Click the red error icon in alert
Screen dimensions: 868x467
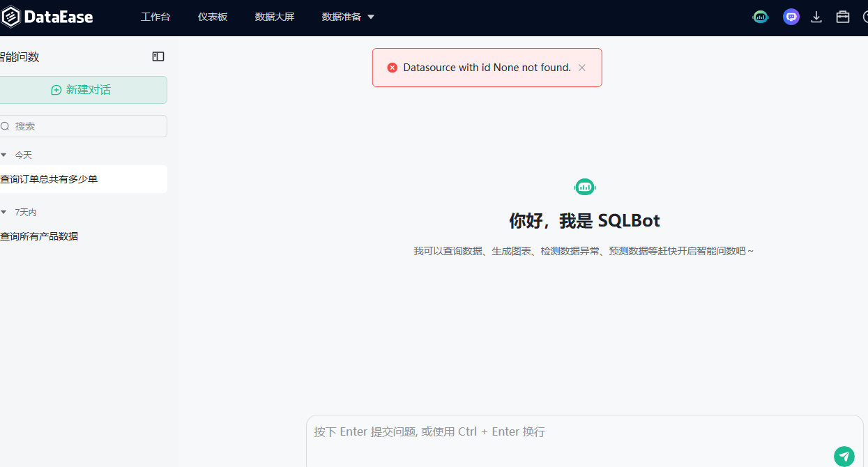click(x=392, y=68)
